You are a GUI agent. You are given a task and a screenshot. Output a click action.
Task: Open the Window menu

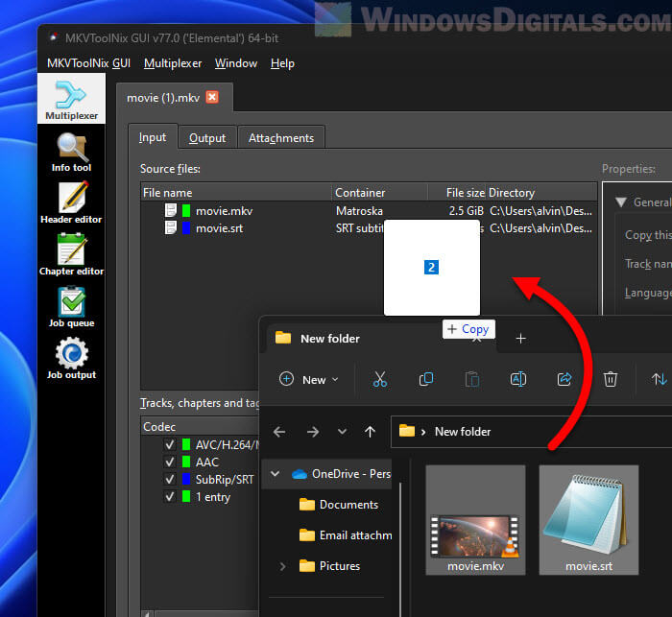coord(236,63)
